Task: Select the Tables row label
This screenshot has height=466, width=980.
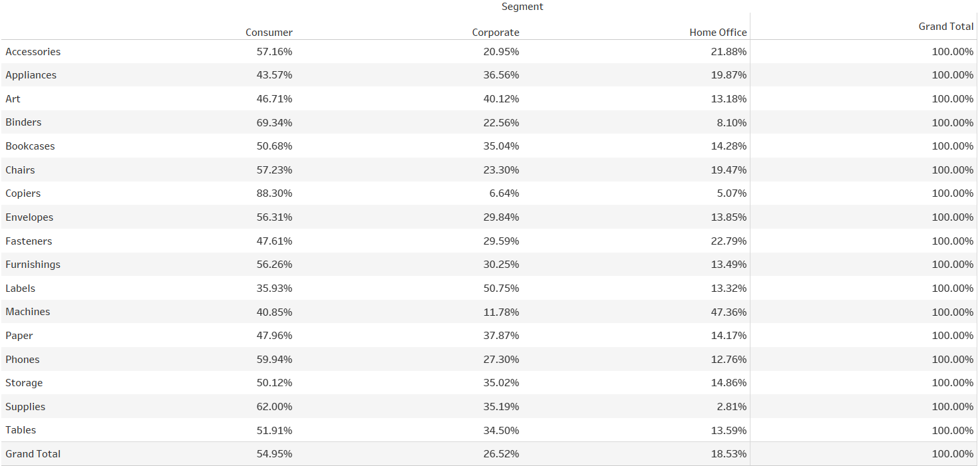Action: 21,430
